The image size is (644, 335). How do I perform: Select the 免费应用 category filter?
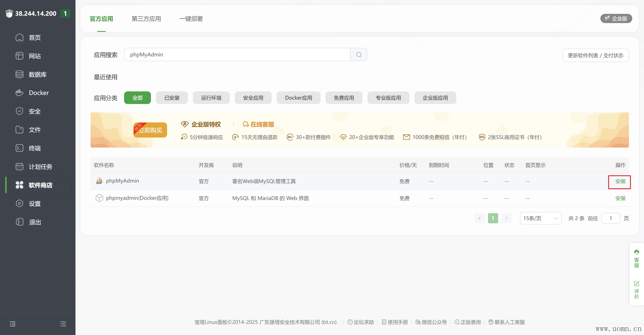tap(344, 98)
